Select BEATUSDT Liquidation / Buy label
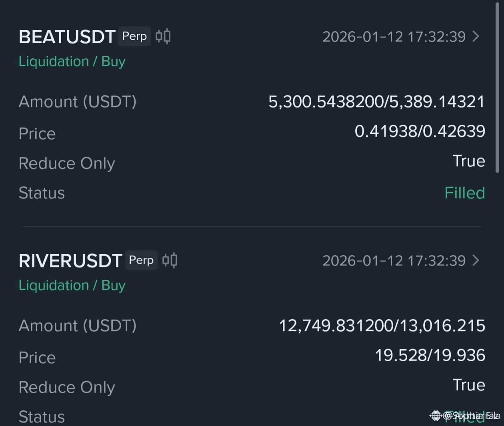Viewport: 504px width, 426px height. [x=72, y=62]
